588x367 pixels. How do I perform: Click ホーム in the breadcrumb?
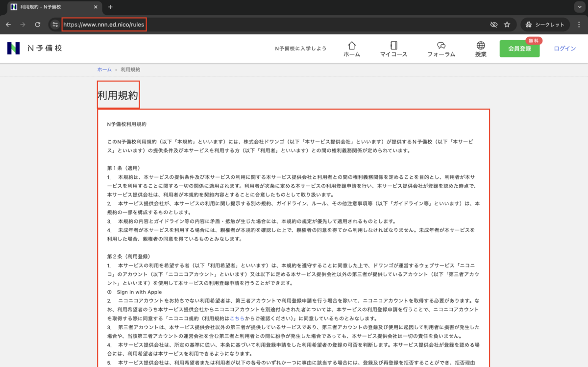[104, 70]
